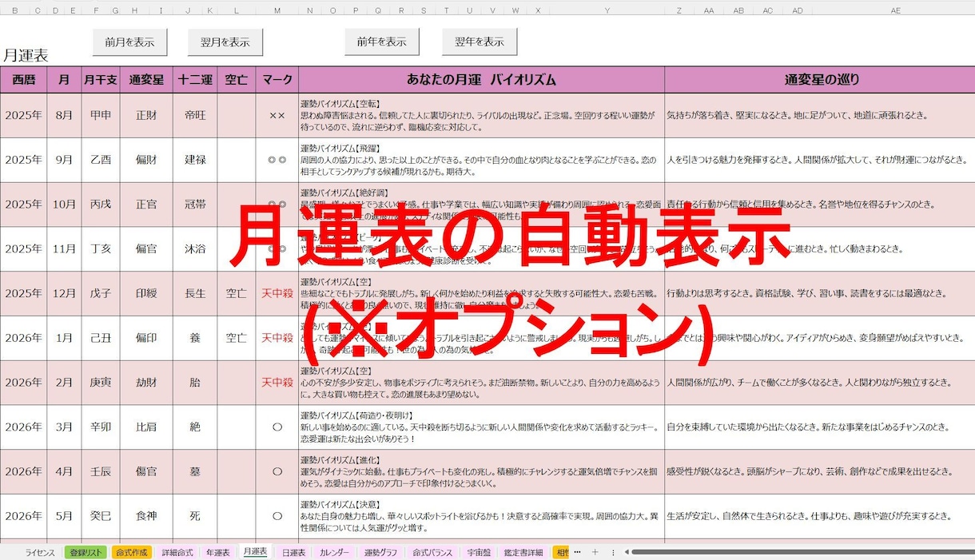Select cell 傷官 in the 4月 row

pyautogui.click(x=146, y=471)
